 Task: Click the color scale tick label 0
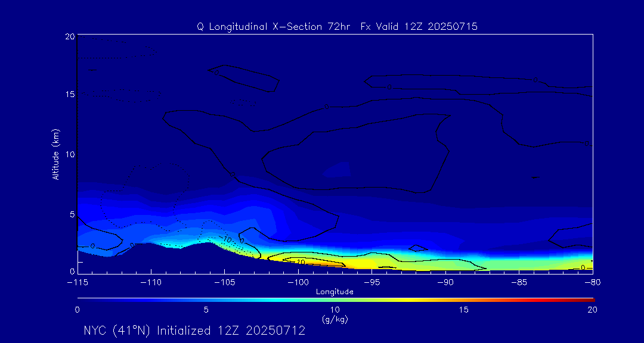[77, 310]
